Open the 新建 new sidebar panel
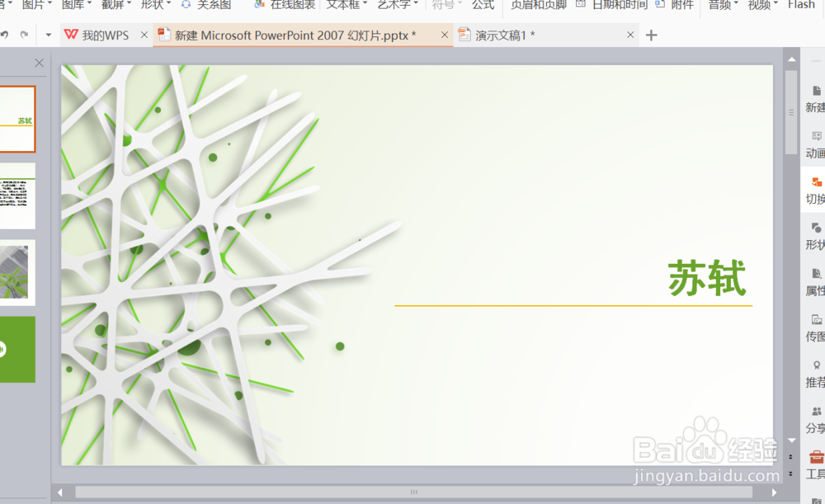This screenshot has width=825, height=504. [x=815, y=100]
